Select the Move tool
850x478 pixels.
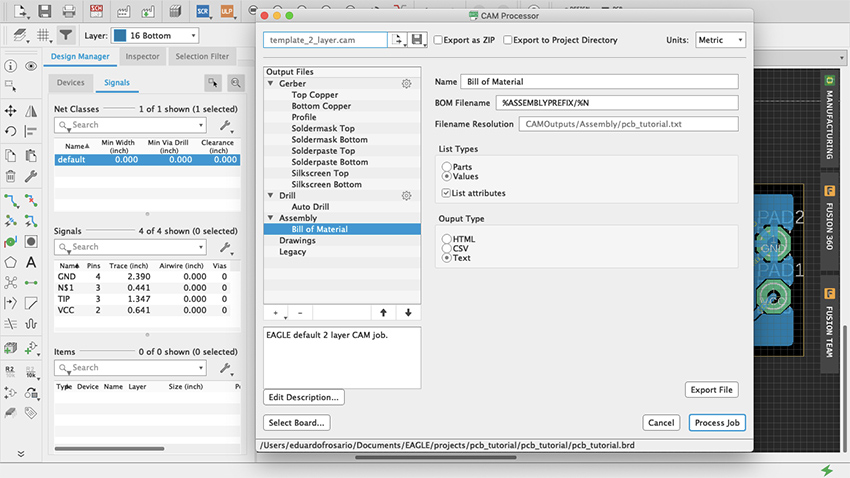[10, 111]
